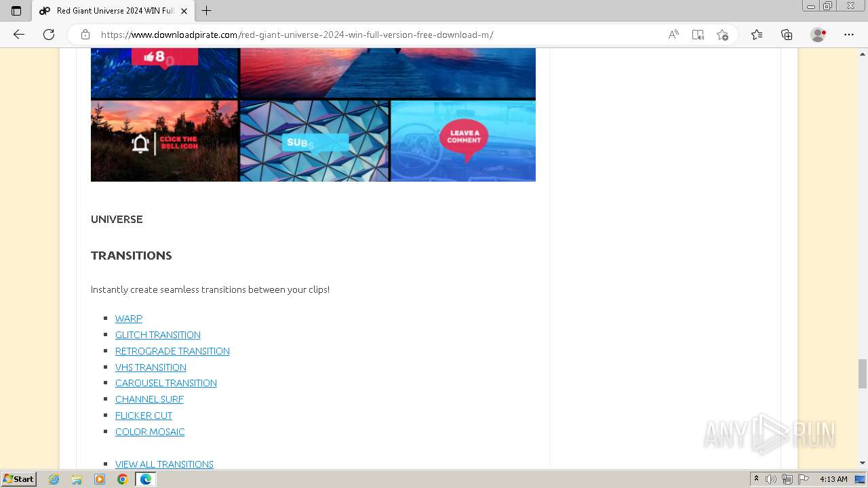Reload the current page
Viewport: 868px width, 488px height.
pos(49,35)
